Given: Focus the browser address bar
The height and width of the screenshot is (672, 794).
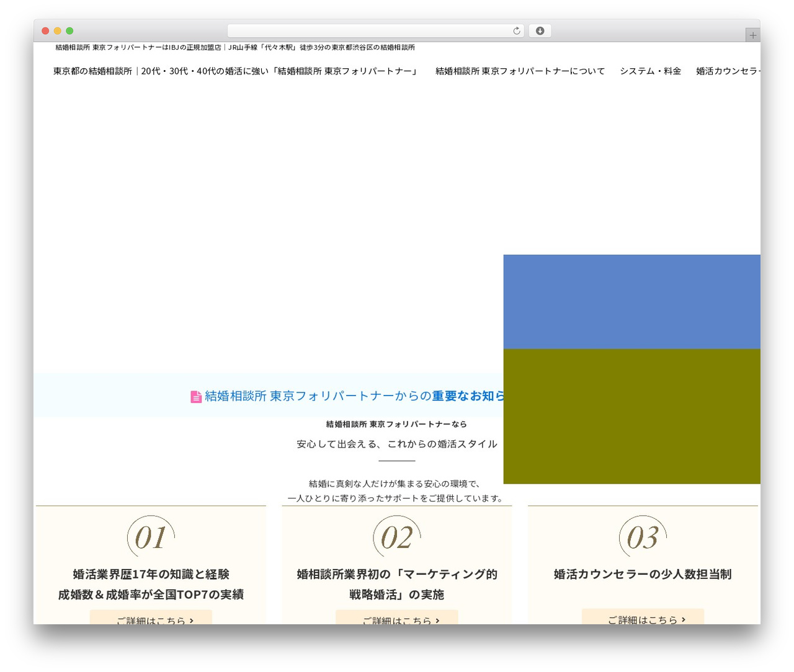Looking at the screenshot, I should pyautogui.click(x=375, y=31).
